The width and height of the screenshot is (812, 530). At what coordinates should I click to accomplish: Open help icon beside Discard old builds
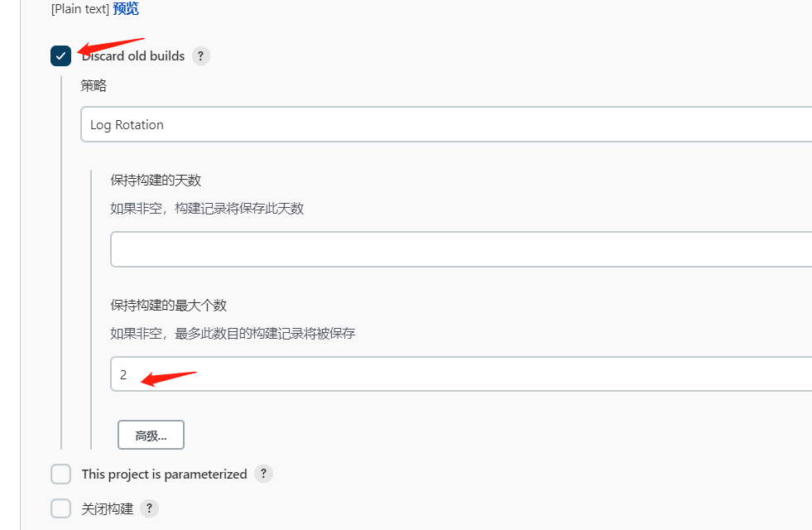(201, 56)
